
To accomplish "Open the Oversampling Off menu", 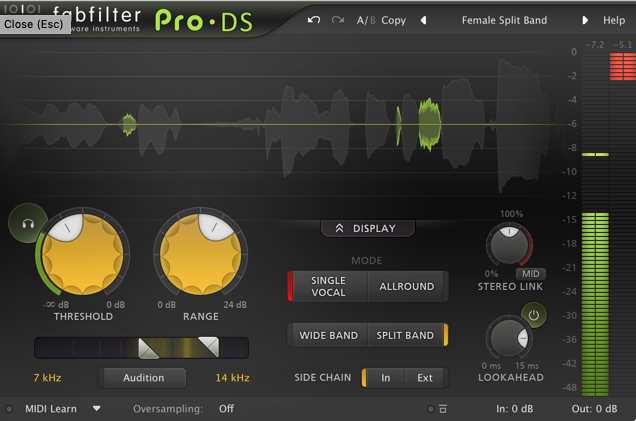I will click(226, 409).
